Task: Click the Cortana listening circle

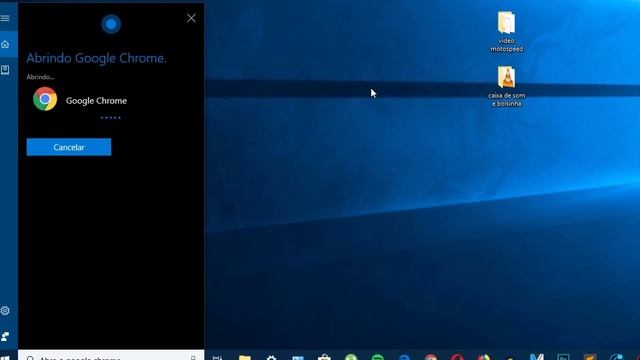Action: (x=111, y=24)
